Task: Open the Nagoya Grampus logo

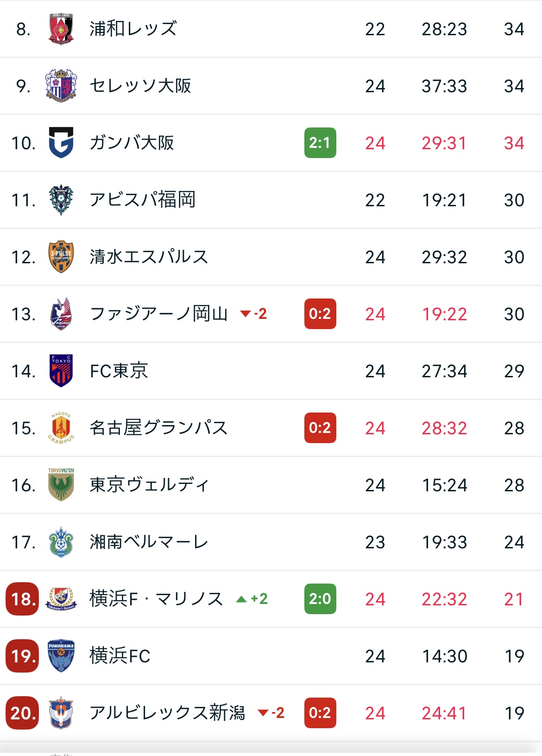Action: click(61, 428)
